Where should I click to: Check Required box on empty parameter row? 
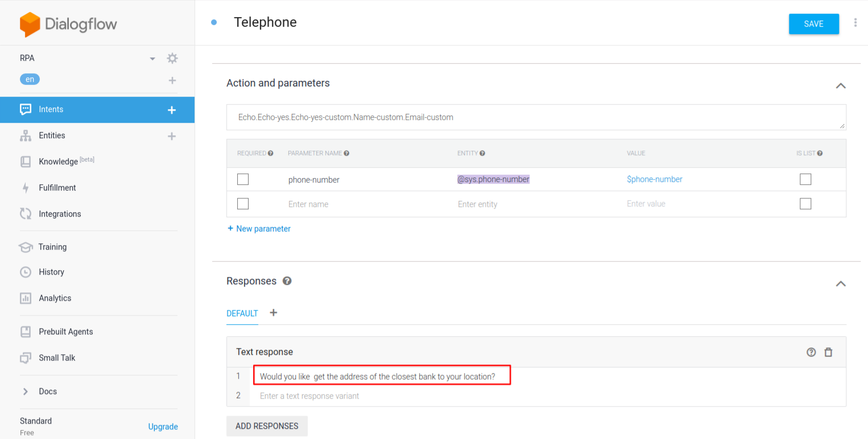click(243, 204)
